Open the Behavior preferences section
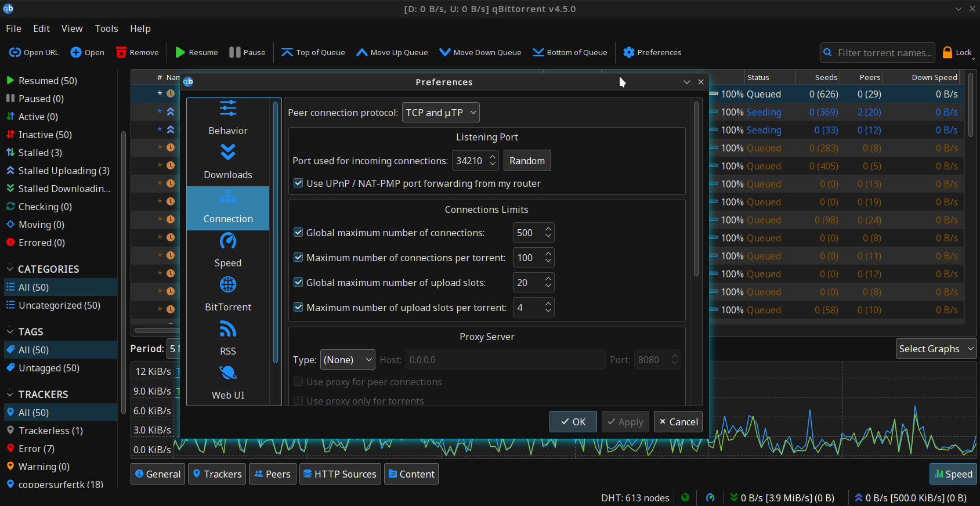The width and height of the screenshot is (980, 506). [228, 119]
